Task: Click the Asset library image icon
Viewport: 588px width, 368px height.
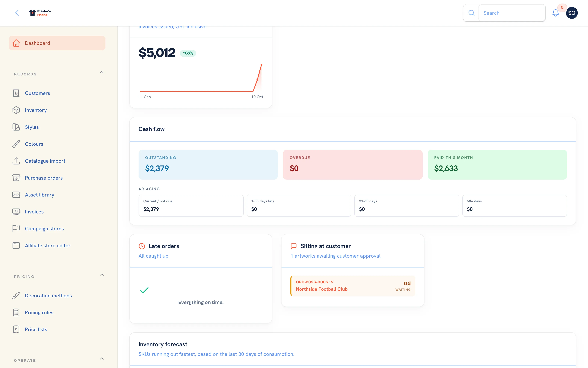Action: point(16,195)
